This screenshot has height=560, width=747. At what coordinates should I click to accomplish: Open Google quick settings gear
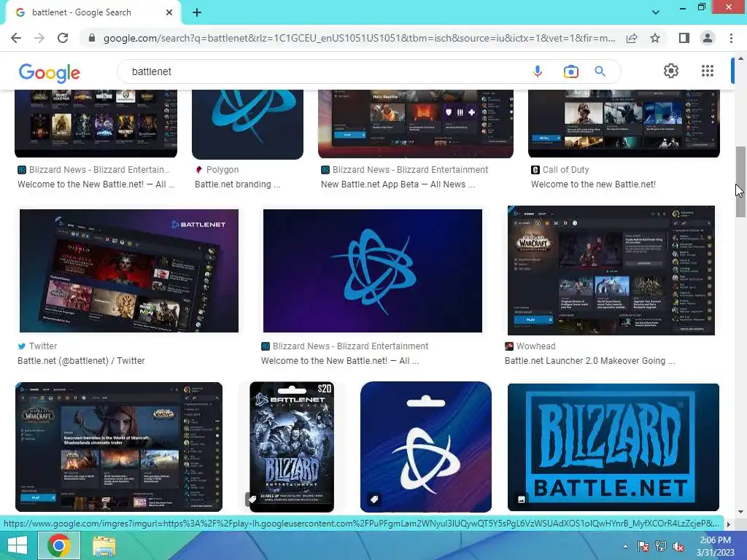[x=671, y=71]
